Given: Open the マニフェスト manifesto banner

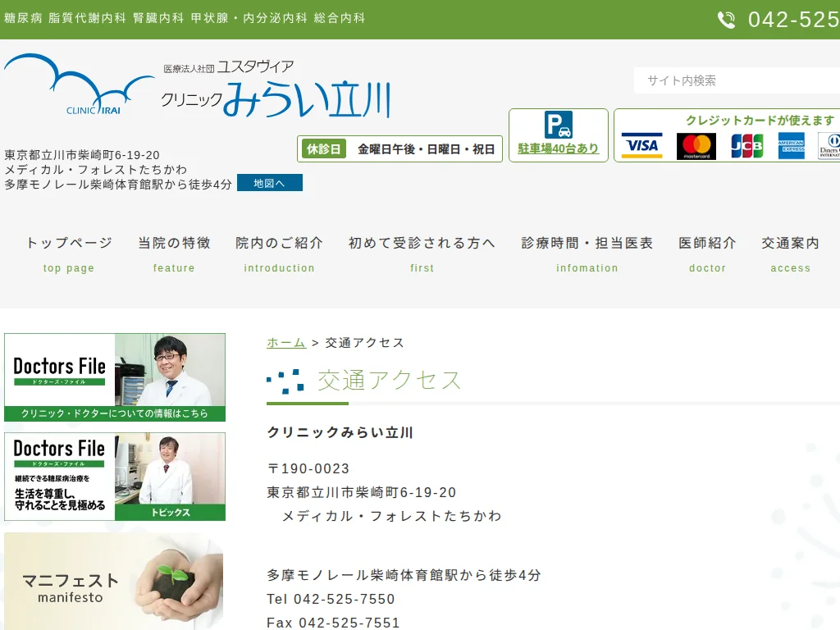Looking at the screenshot, I should click(x=113, y=582).
